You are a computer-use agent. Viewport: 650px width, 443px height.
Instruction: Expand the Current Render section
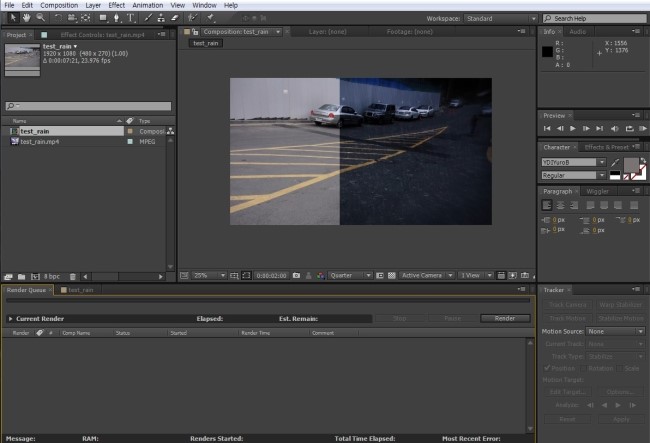point(10,319)
